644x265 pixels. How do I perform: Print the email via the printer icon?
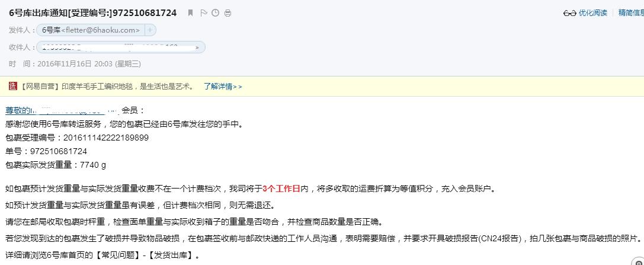[228, 13]
